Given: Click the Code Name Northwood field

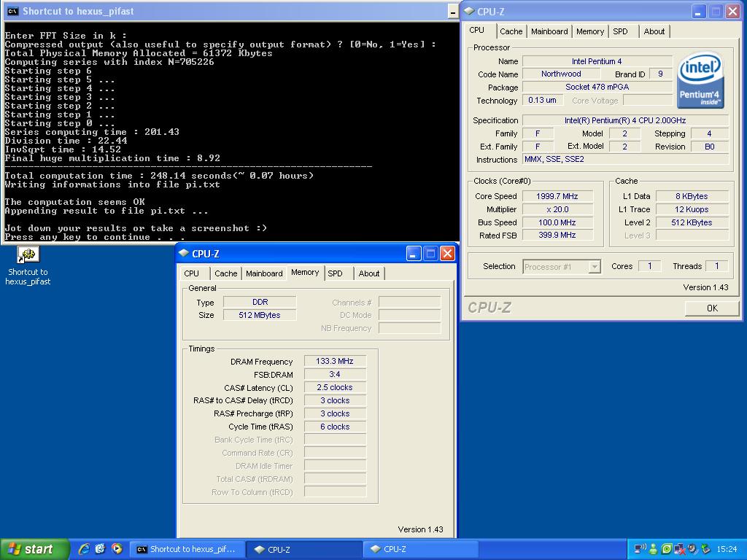Looking at the screenshot, I should 561,74.
